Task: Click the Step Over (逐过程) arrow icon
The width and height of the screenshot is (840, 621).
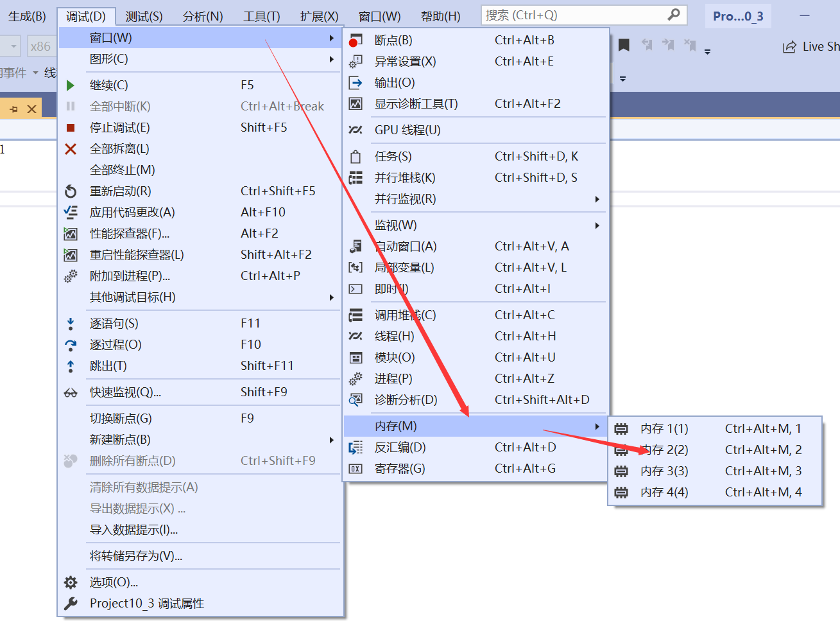Action: pos(71,345)
